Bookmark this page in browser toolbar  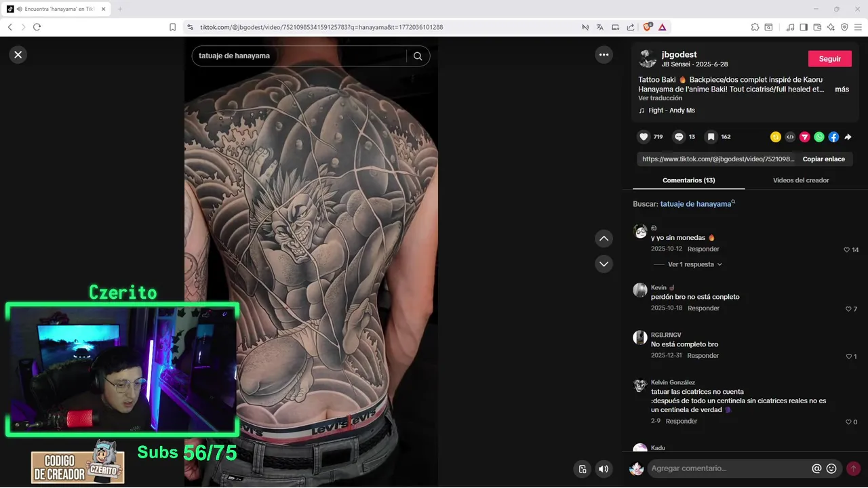click(172, 27)
